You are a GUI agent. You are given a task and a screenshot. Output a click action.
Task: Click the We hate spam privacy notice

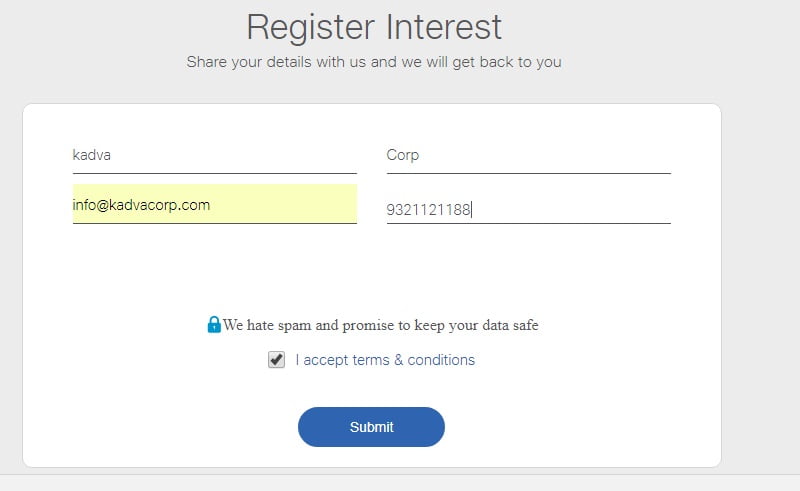coord(380,325)
